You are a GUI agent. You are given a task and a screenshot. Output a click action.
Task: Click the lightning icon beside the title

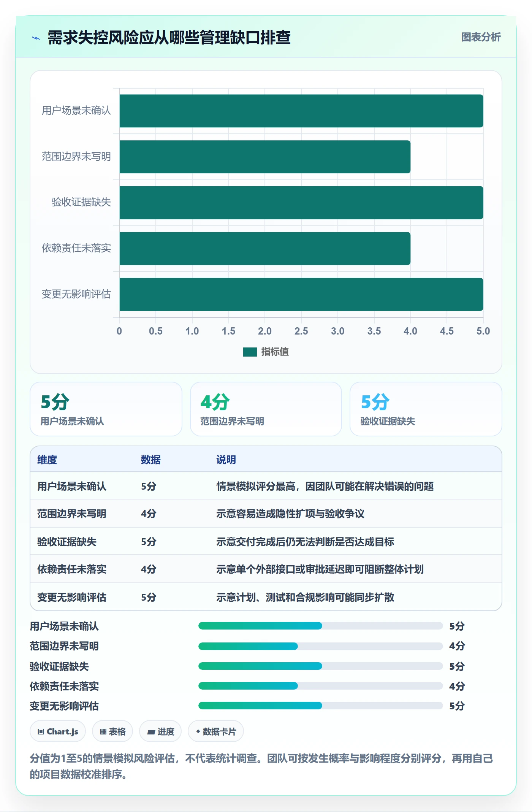coord(36,38)
